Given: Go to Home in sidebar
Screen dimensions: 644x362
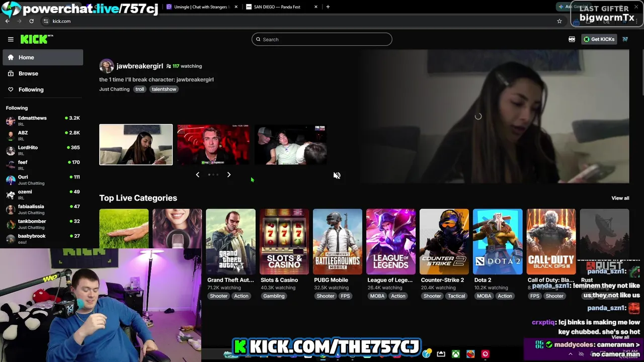Looking at the screenshot, I should tap(43, 57).
